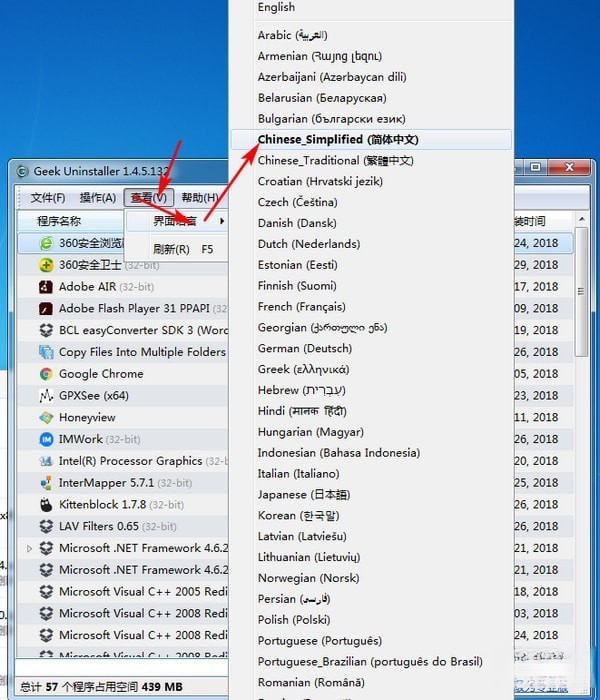Screen dimensions: 600x700
Task: Open the 帮助(H) menu
Action: (200, 197)
